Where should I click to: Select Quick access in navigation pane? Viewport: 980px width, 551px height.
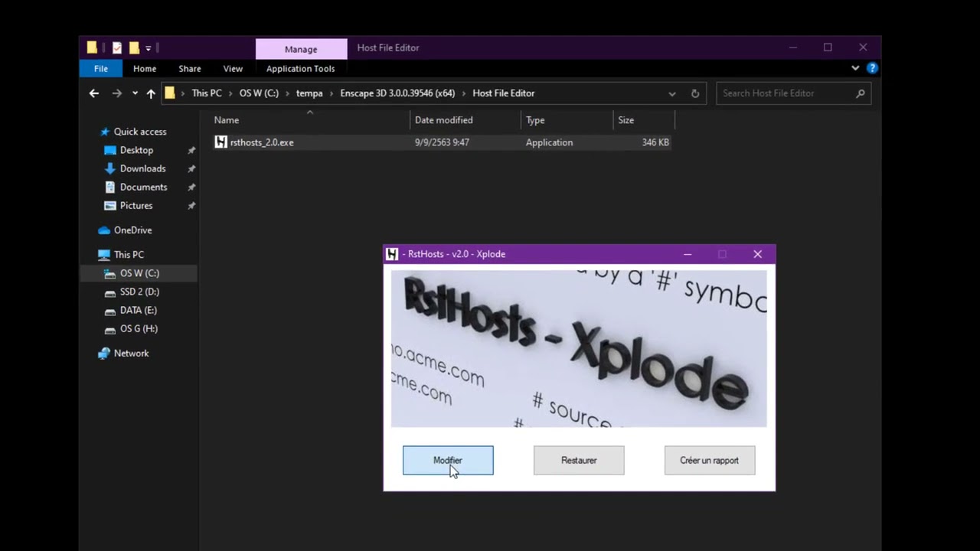pos(140,132)
